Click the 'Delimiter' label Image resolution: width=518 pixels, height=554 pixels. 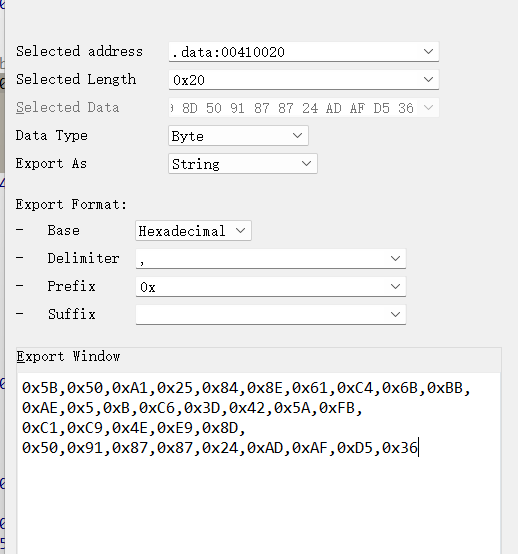pyautogui.click(x=83, y=258)
